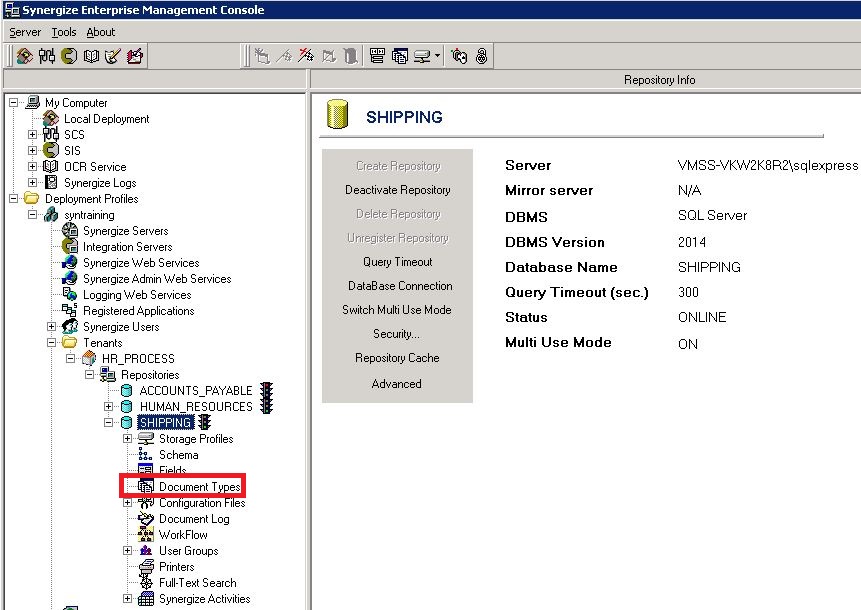Click the SQL Server DBMS value
Screen dimensions: 861x610
[713, 215]
